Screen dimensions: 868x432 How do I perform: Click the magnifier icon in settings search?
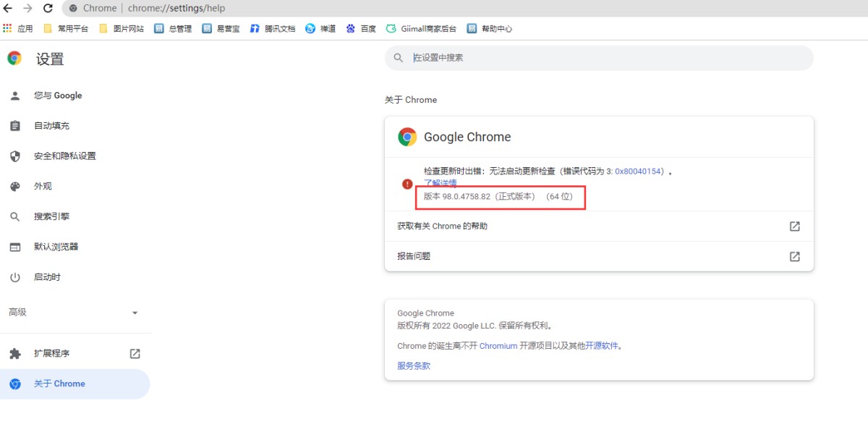[x=398, y=58]
